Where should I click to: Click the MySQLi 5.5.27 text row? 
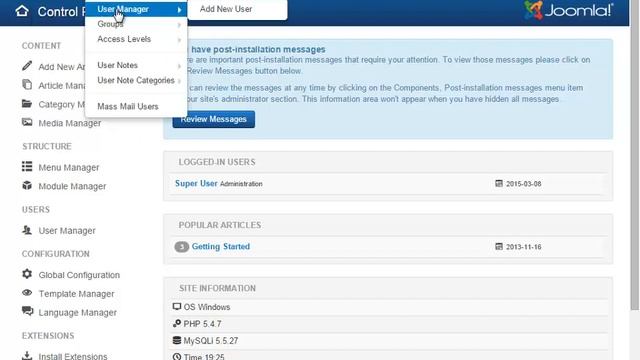(211, 340)
